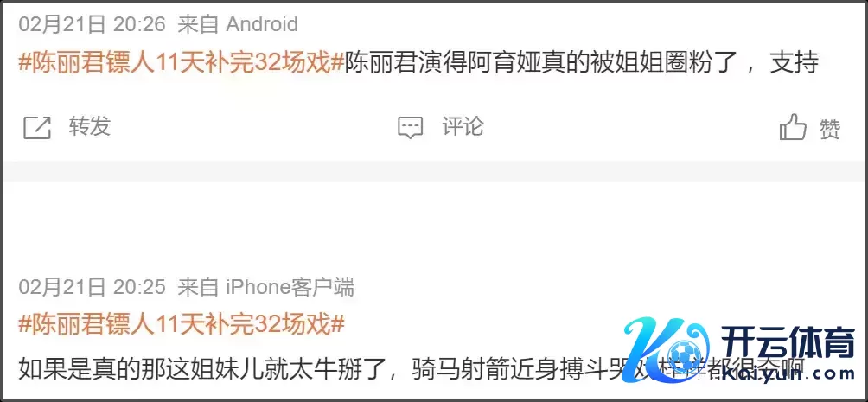Image resolution: width=868 pixels, height=402 pixels.
Task: Open first #陈丽君镖人11天补完32场戏# hashtag
Action: pyautogui.click(x=182, y=62)
